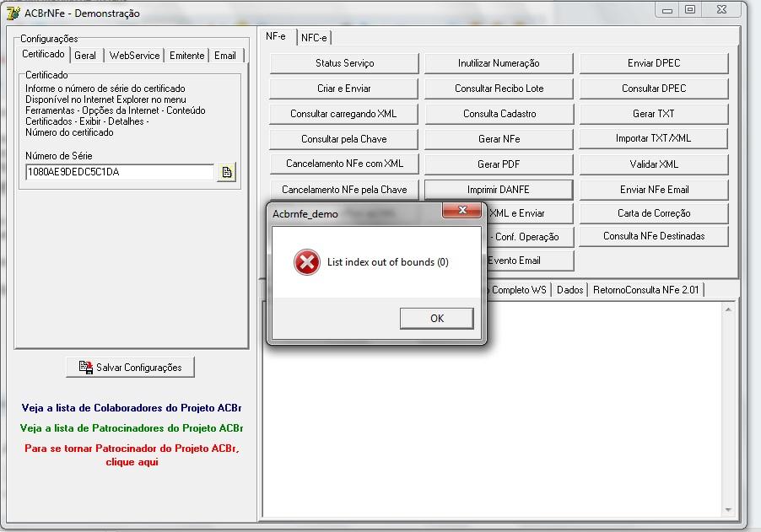The width and height of the screenshot is (761, 532).
Task: Click the red error icon in dialog
Action: click(x=307, y=262)
